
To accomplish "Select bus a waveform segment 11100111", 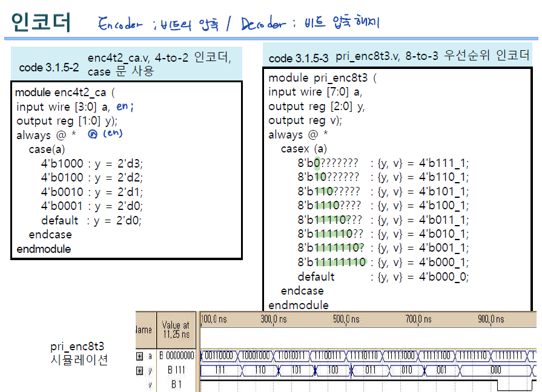I will click(328, 355).
